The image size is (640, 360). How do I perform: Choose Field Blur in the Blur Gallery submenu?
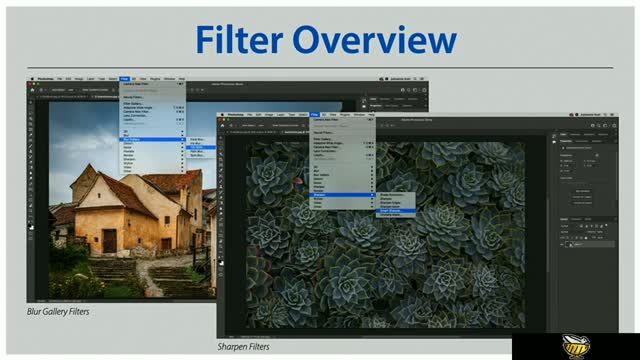202,140
